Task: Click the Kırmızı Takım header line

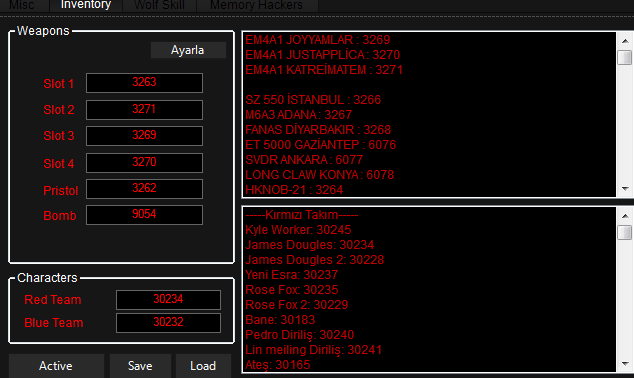Action: click(302, 215)
